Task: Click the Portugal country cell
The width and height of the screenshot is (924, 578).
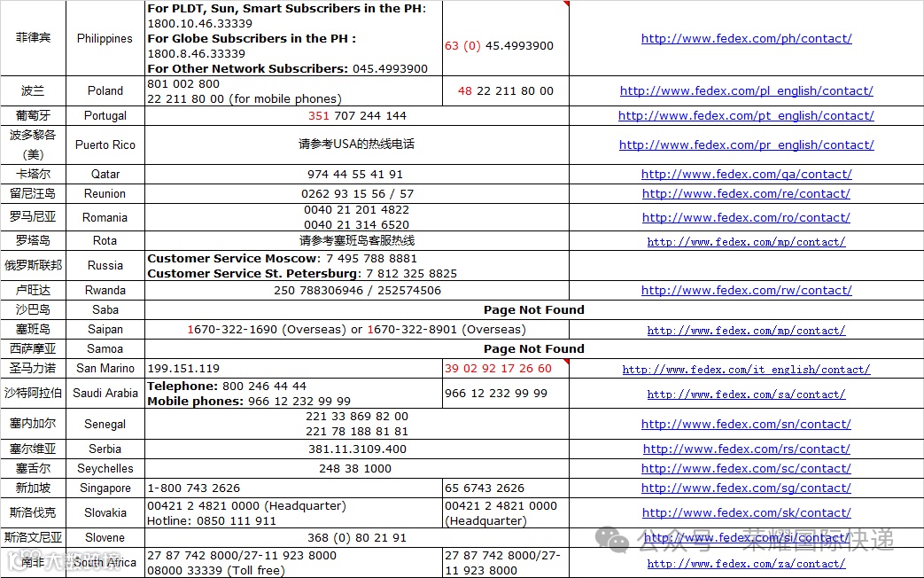Action: (105, 115)
